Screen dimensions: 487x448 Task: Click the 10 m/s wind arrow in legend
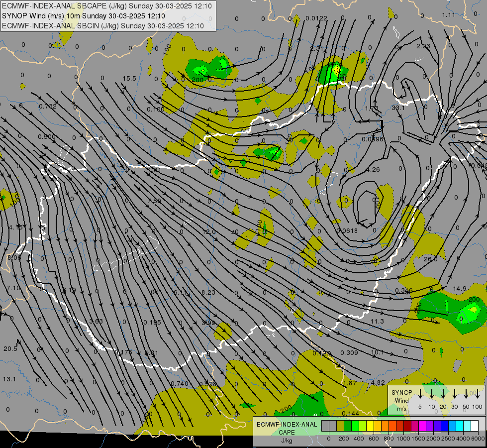[x=432, y=394]
